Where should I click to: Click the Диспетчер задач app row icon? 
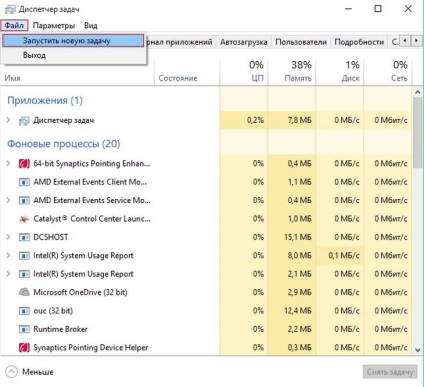coord(24,121)
